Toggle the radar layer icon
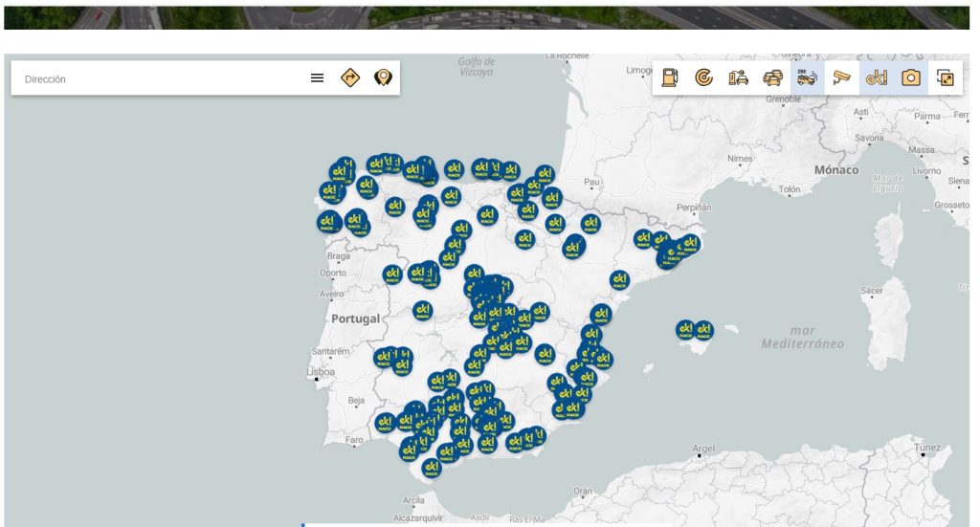This screenshot has width=980, height=527. point(703,77)
